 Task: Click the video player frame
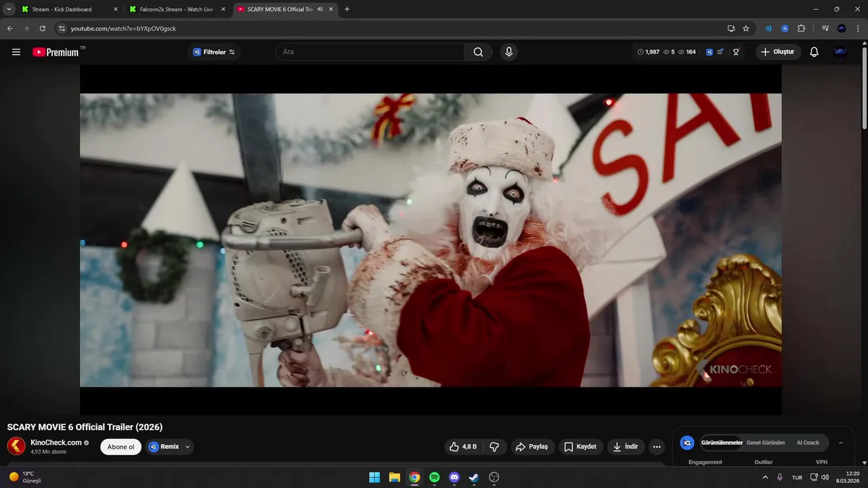tap(431, 240)
